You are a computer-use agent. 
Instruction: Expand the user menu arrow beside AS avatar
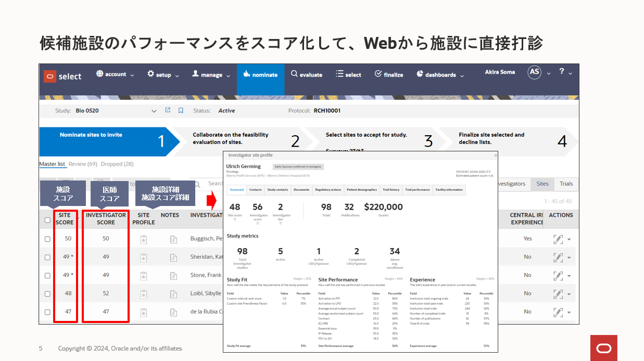click(549, 73)
